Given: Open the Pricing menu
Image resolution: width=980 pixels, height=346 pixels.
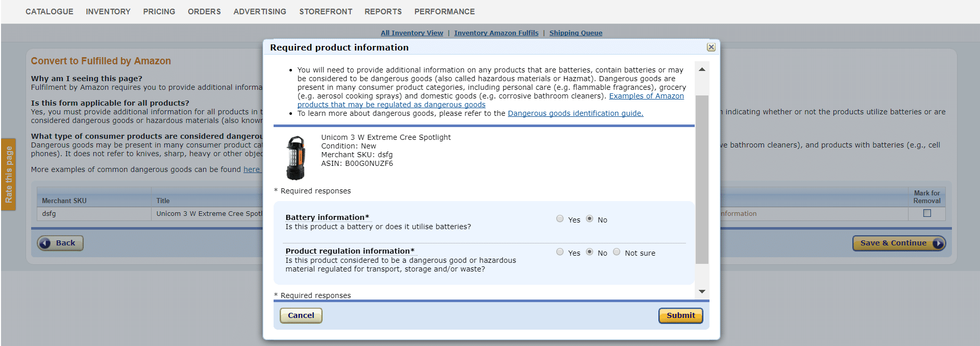Looking at the screenshot, I should 159,11.
